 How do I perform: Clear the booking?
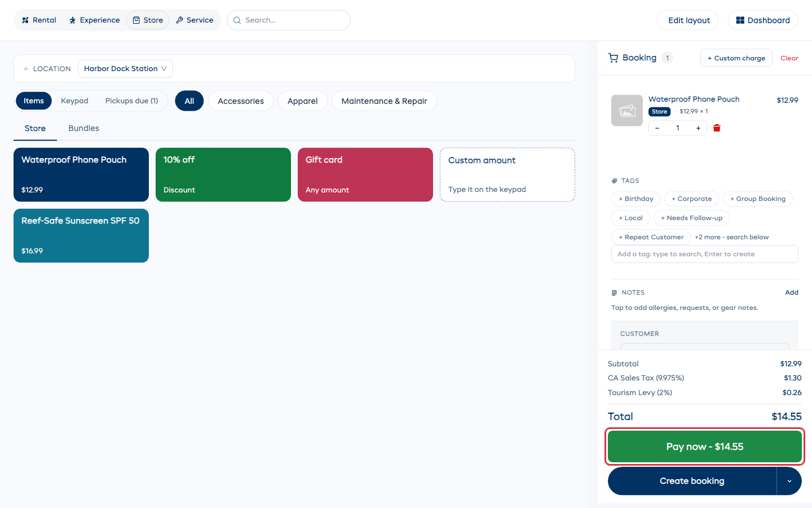click(x=789, y=58)
